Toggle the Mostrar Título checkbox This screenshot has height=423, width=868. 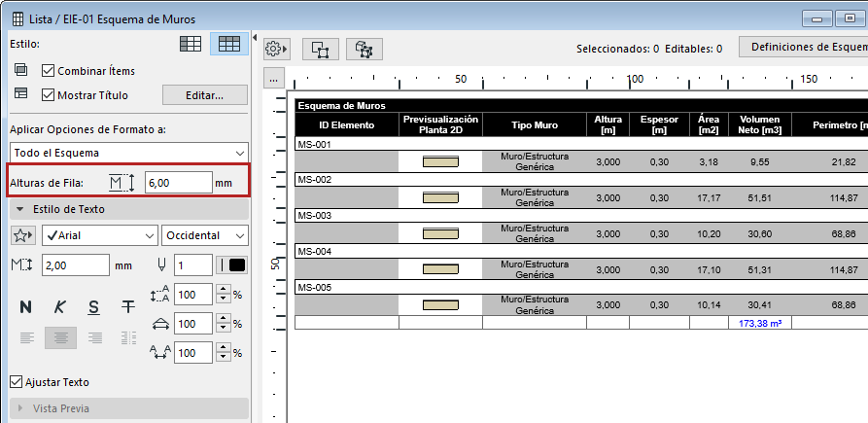click(49, 94)
